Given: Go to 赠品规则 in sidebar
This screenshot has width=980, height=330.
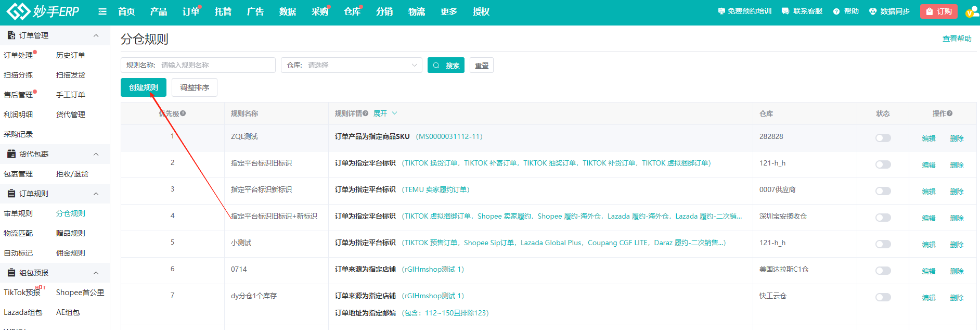Looking at the screenshot, I should pyautogui.click(x=71, y=233).
